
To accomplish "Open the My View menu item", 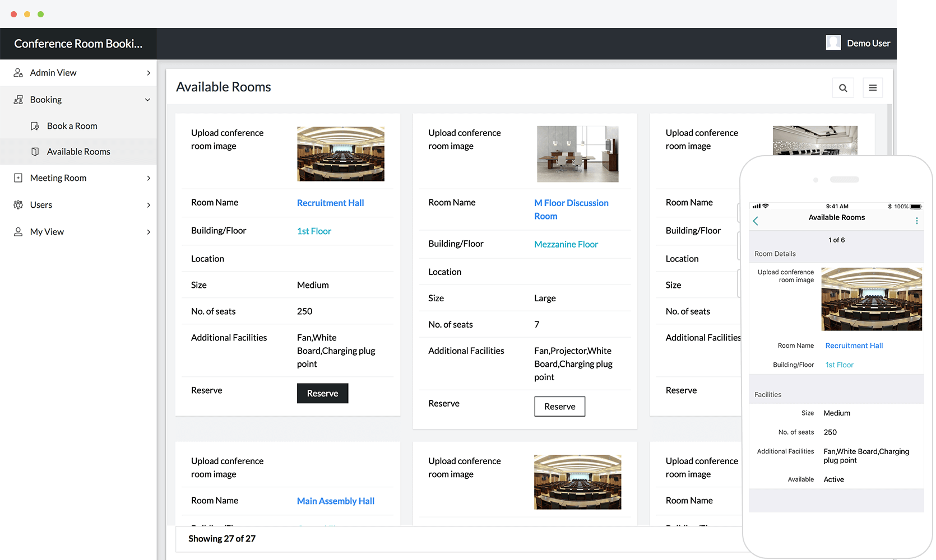I will 78,232.
